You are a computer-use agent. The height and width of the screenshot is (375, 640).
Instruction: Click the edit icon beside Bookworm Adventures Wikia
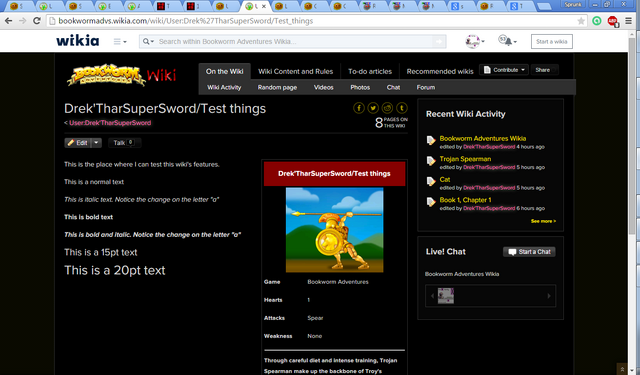431,140
